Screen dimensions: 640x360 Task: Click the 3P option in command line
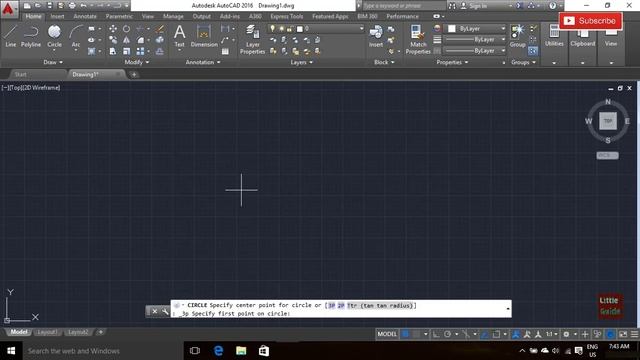331,305
